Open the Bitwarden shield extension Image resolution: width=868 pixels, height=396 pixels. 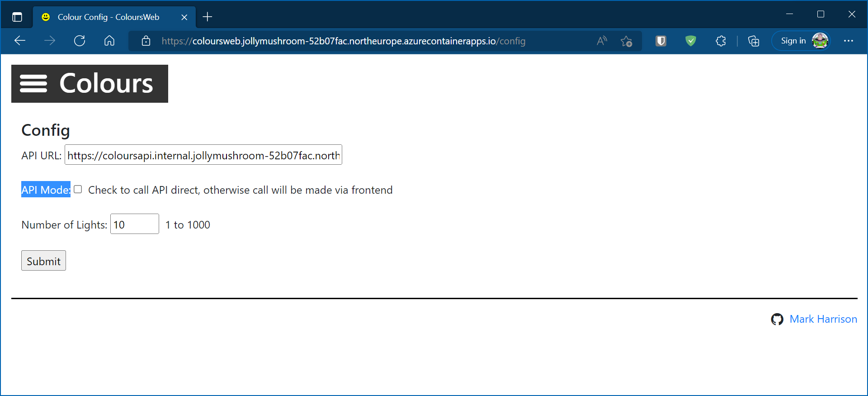point(661,41)
